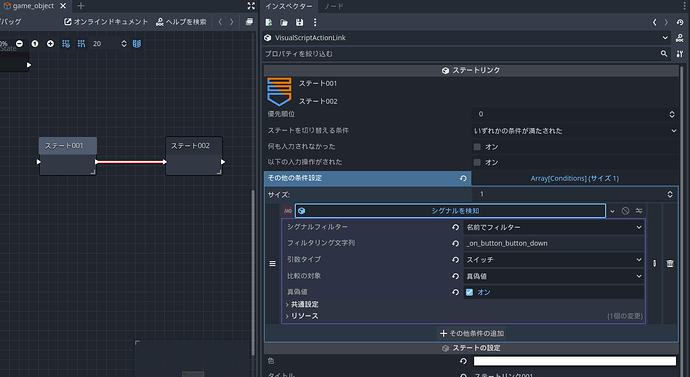Toggle grid snapping icon in graph toolbar
The width and height of the screenshot is (690, 377).
[x=66, y=44]
